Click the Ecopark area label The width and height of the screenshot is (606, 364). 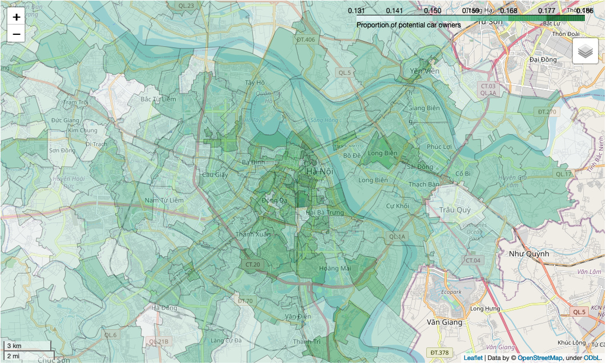click(451, 292)
